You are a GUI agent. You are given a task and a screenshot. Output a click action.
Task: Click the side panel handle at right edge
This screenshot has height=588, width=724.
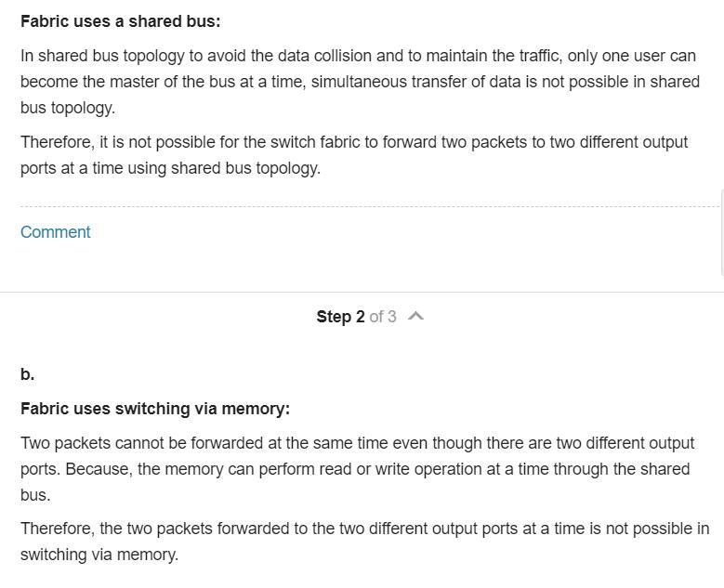[x=722, y=232]
